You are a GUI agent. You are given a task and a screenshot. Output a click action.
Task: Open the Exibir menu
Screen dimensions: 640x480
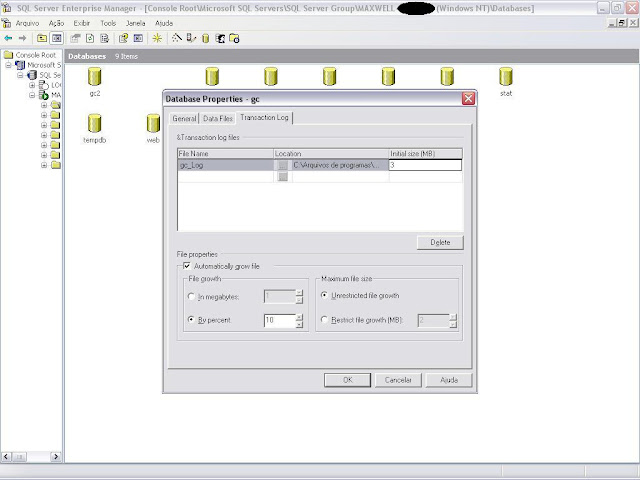click(82, 23)
